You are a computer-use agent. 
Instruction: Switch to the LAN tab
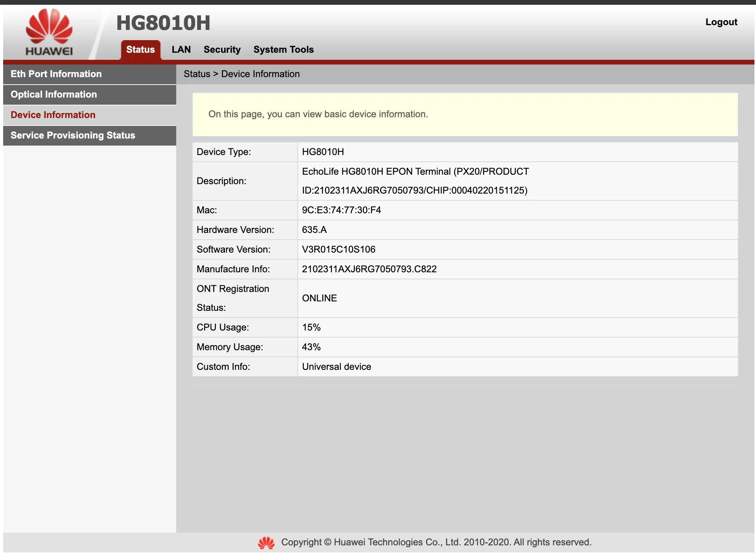coord(181,50)
